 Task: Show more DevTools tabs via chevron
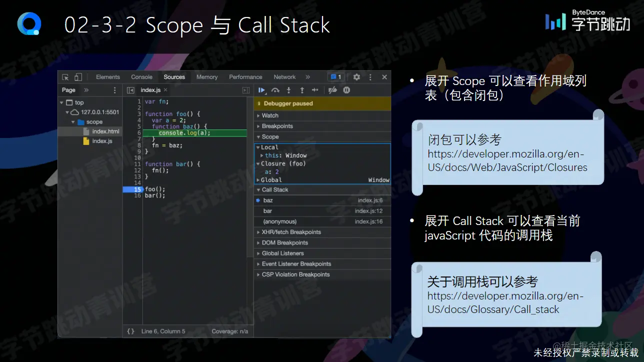[x=307, y=77]
